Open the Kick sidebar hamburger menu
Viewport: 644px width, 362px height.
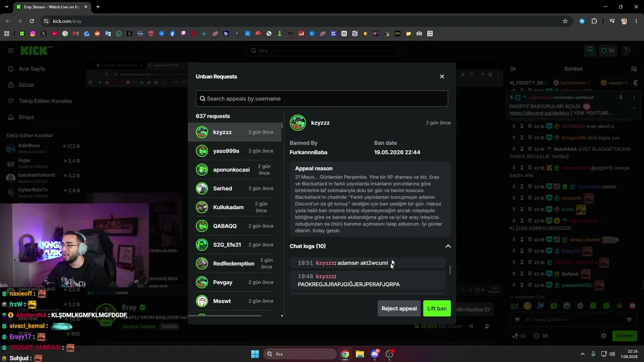11,50
